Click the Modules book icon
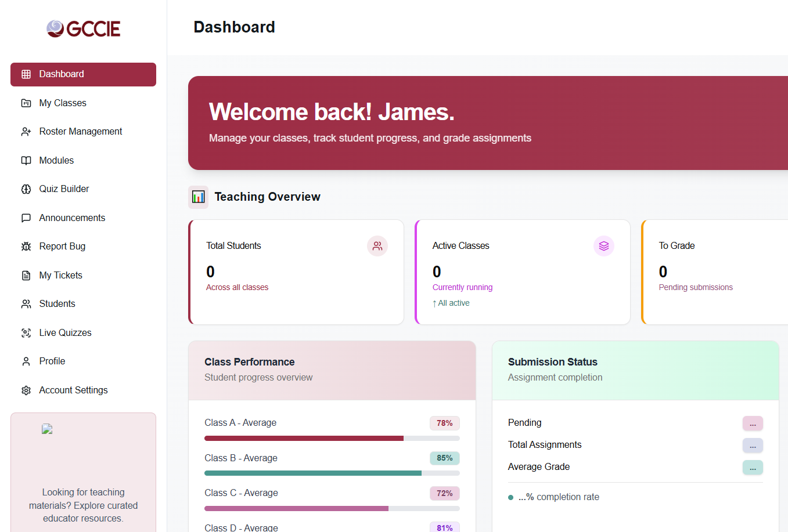The width and height of the screenshot is (788, 532). click(26, 160)
